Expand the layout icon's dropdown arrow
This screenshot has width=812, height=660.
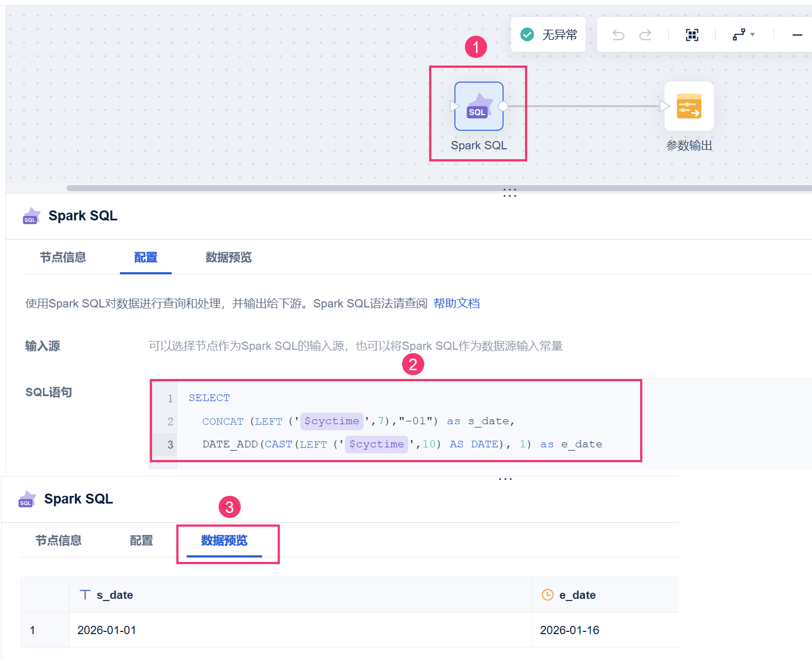(753, 35)
